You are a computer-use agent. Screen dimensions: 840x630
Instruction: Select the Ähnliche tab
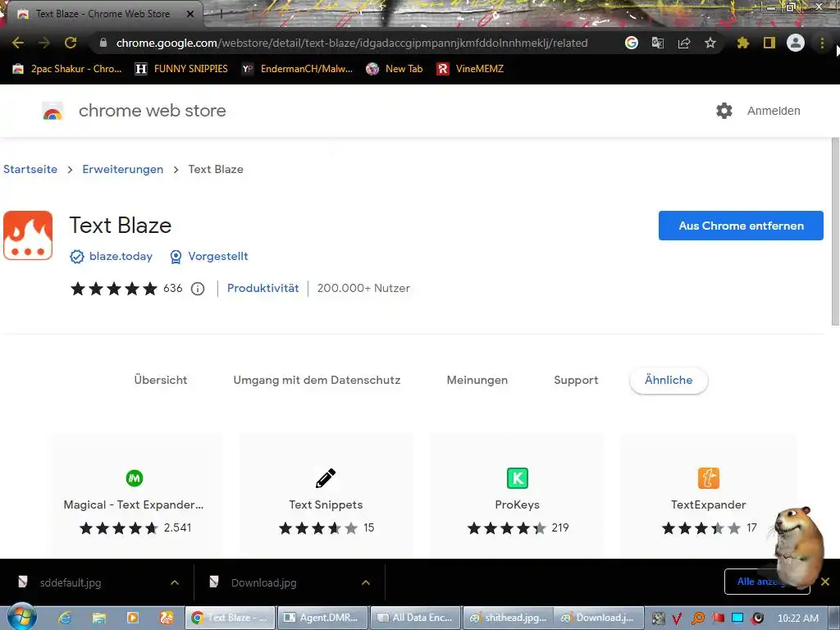point(669,380)
